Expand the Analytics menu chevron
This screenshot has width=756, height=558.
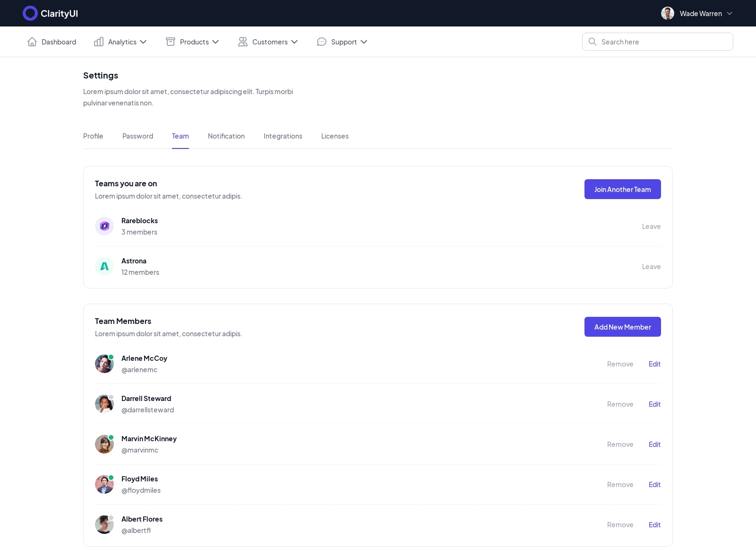[x=143, y=42]
